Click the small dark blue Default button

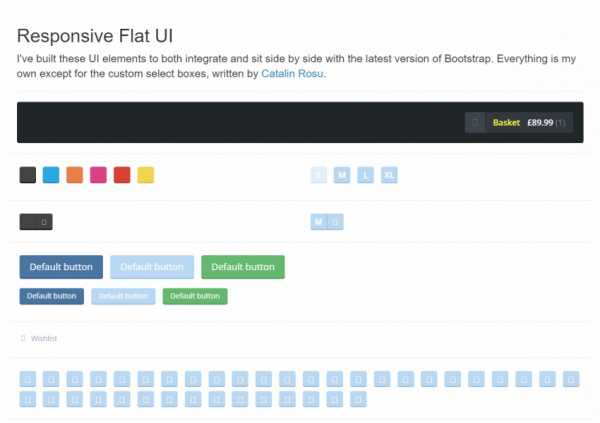(x=52, y=296)
